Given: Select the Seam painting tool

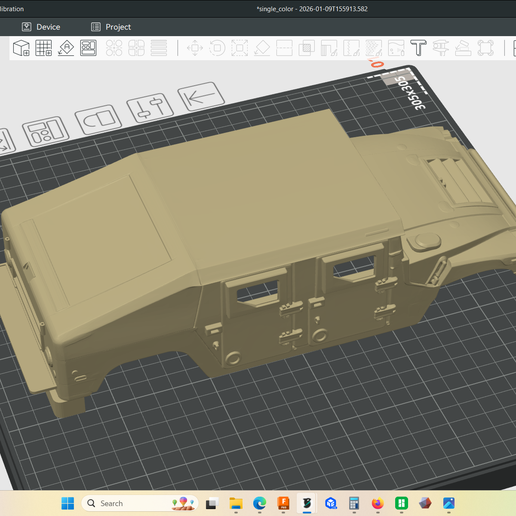Looking at the screenshot, I should tap(351, 48).
